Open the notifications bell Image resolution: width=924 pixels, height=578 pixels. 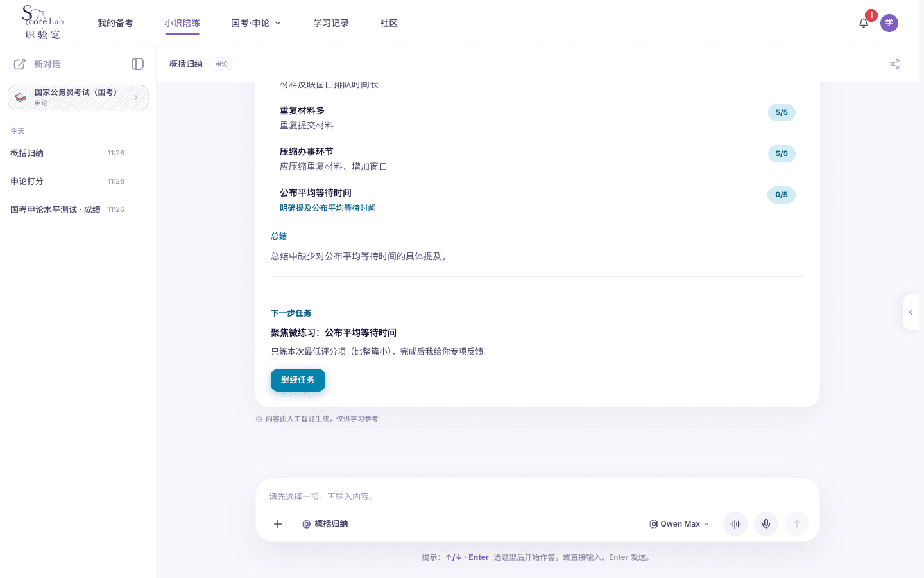pyautogui.click(x=864, y=23)
